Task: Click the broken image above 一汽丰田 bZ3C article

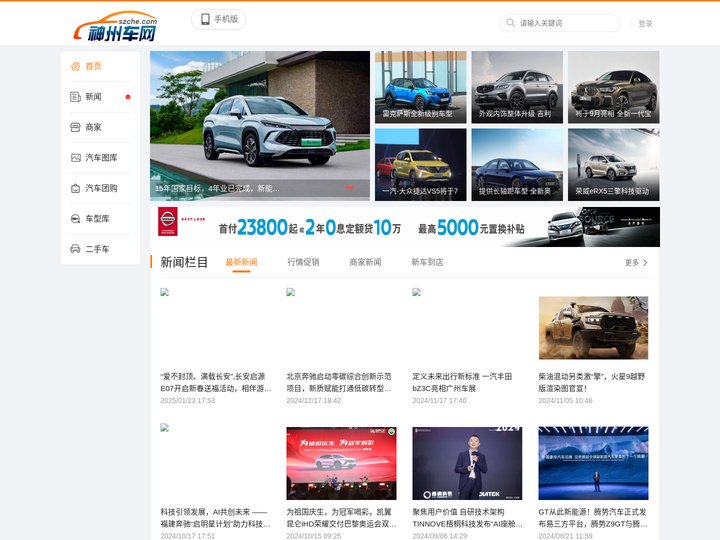Action: click(416, 292)
